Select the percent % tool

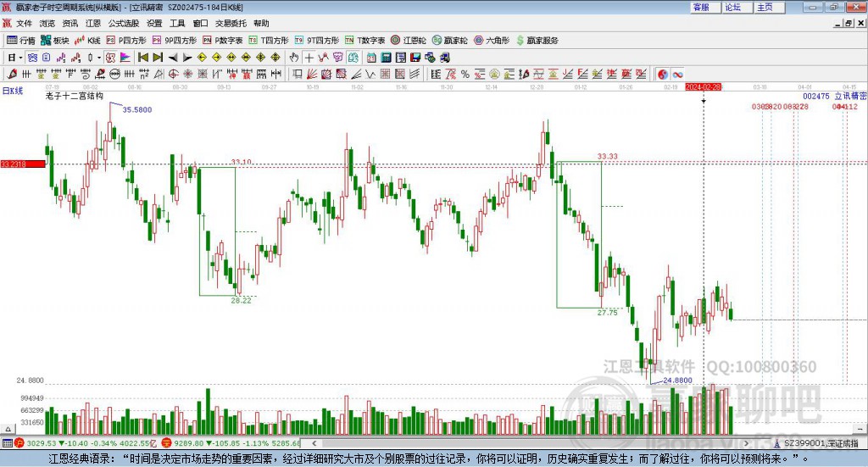465,74
